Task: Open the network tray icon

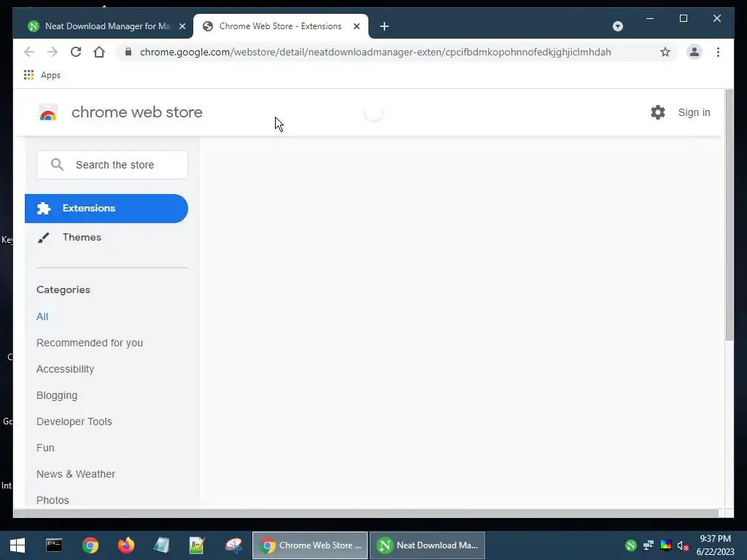Action: tap(648, 545)
